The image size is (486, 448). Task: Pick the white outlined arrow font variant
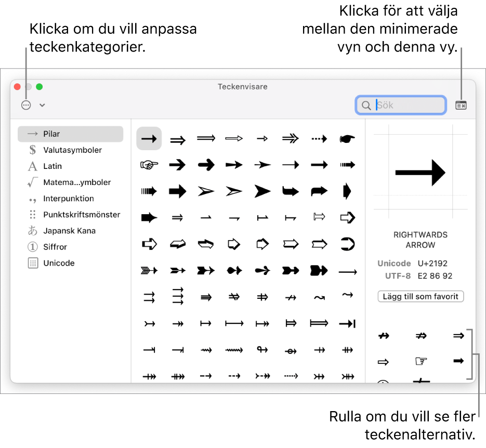pyautogui.click(x=383, y=362)
